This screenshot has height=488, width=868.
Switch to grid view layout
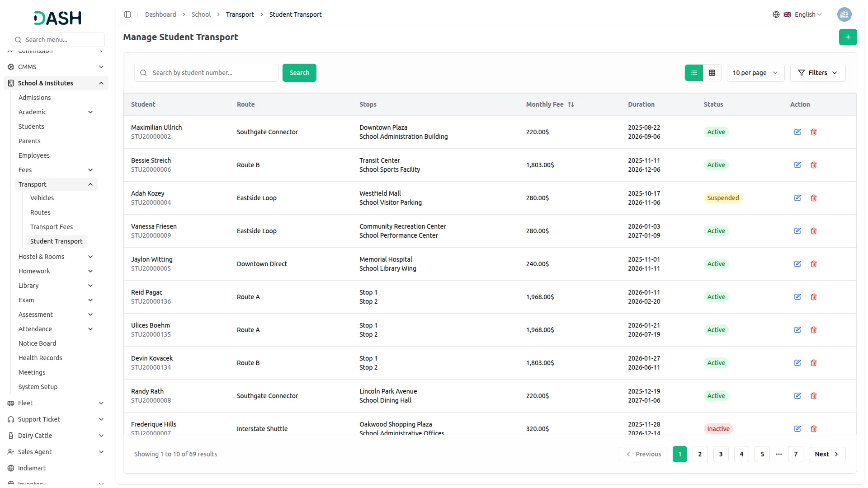[x=712, y=73]
